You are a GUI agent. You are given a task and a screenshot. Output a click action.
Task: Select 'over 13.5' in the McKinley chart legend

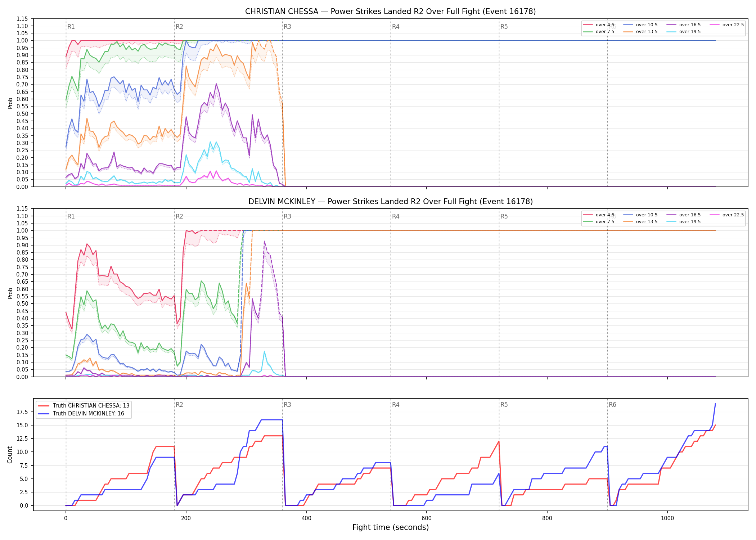[640, 222]
